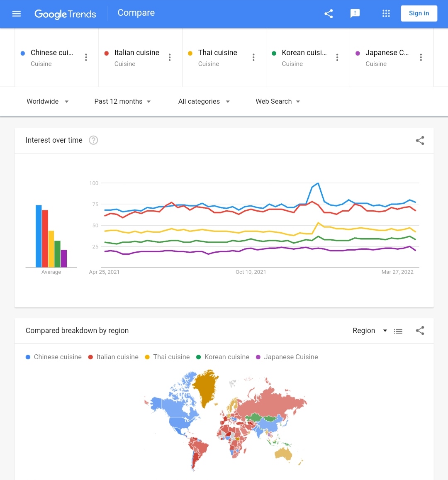
Task: Click the Interest over time help icon
Action: (x=93, y=140)
